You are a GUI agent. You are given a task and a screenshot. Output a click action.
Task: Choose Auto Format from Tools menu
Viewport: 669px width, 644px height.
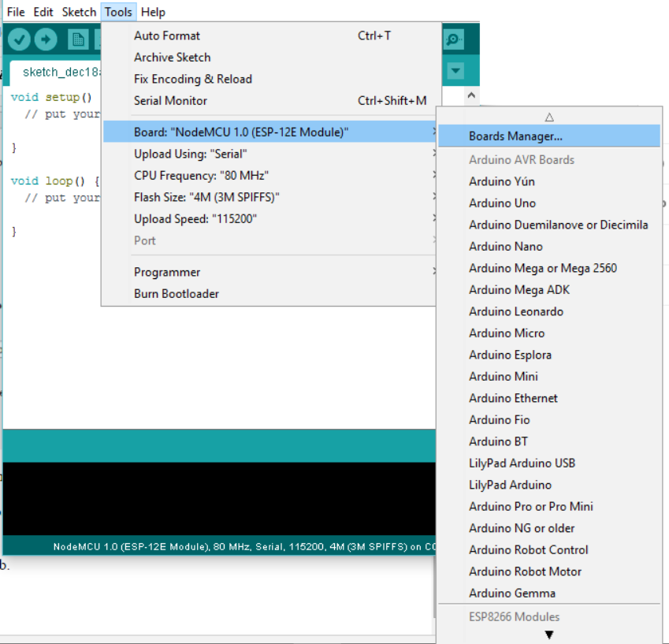167,35
